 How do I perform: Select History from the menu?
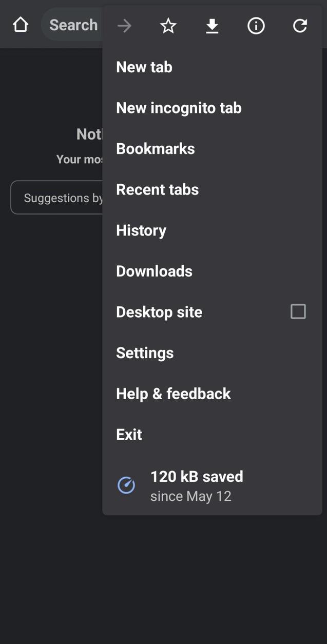point(141,230)
